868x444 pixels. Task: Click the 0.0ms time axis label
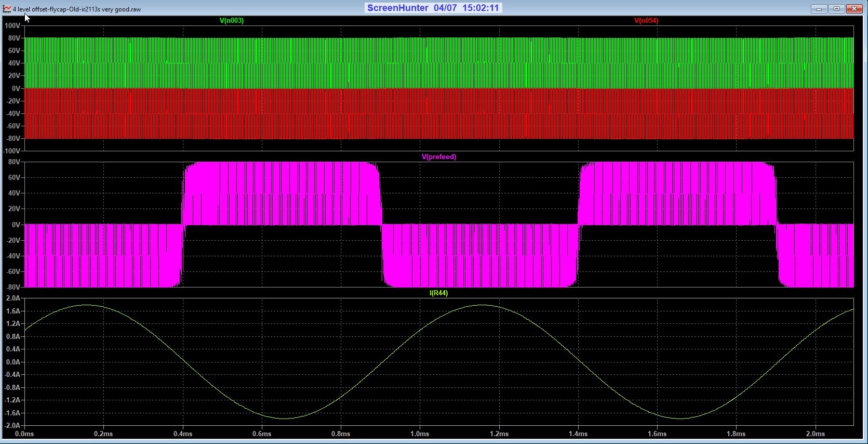[24, 434]
